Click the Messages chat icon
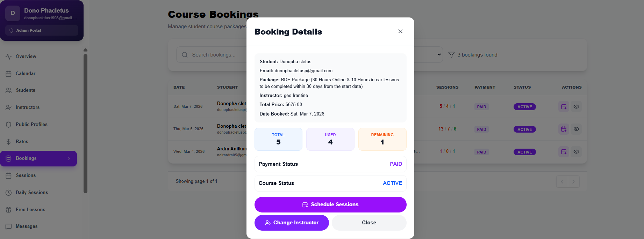Screen dimensions: 644x239 (x=9, y=226)
